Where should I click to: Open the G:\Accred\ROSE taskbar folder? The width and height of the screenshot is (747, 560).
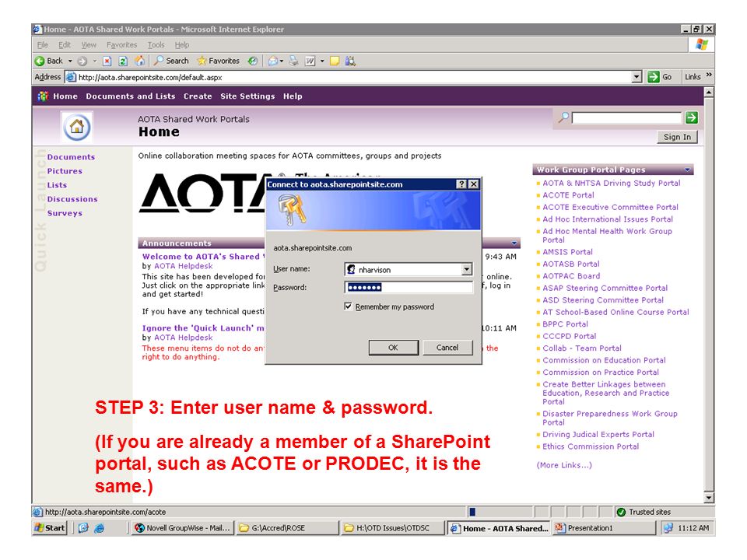[x=287, y=527]
